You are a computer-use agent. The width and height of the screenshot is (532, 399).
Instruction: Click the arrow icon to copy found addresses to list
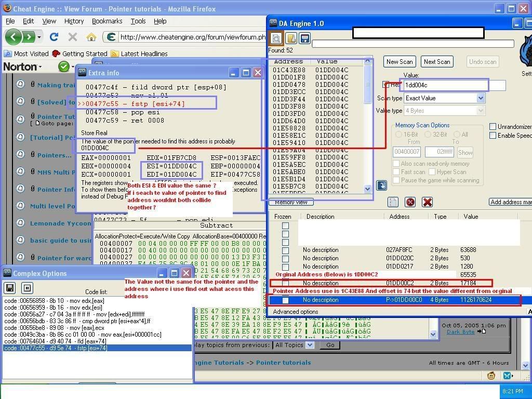381,185
